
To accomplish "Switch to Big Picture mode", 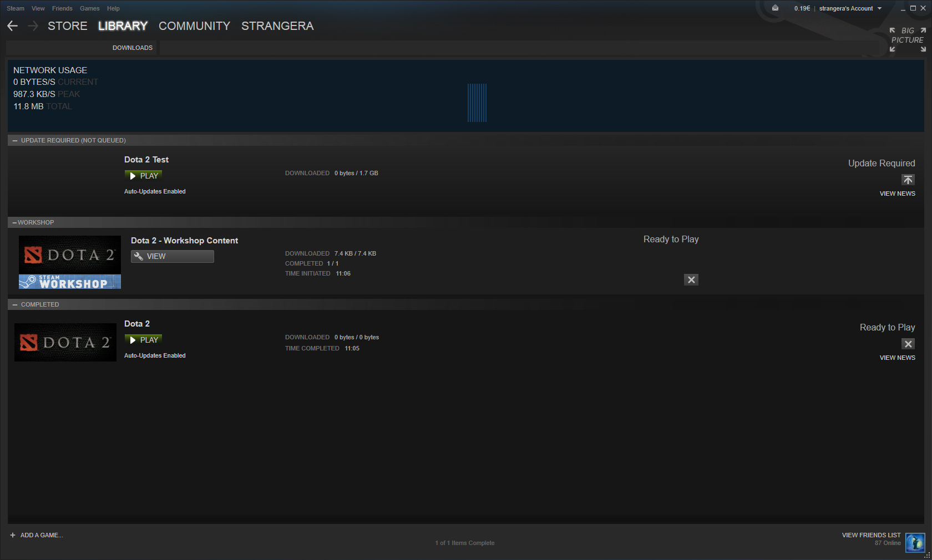I will [x=907, y=39].
